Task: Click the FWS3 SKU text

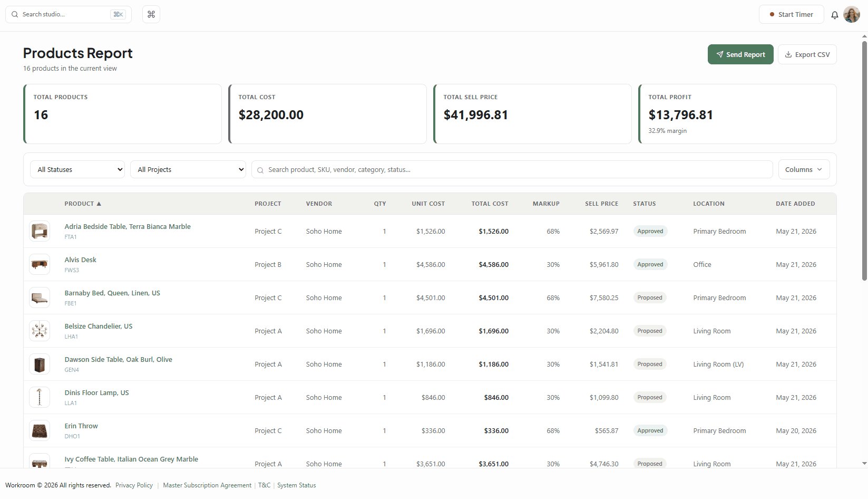Action: pos(72,270)
